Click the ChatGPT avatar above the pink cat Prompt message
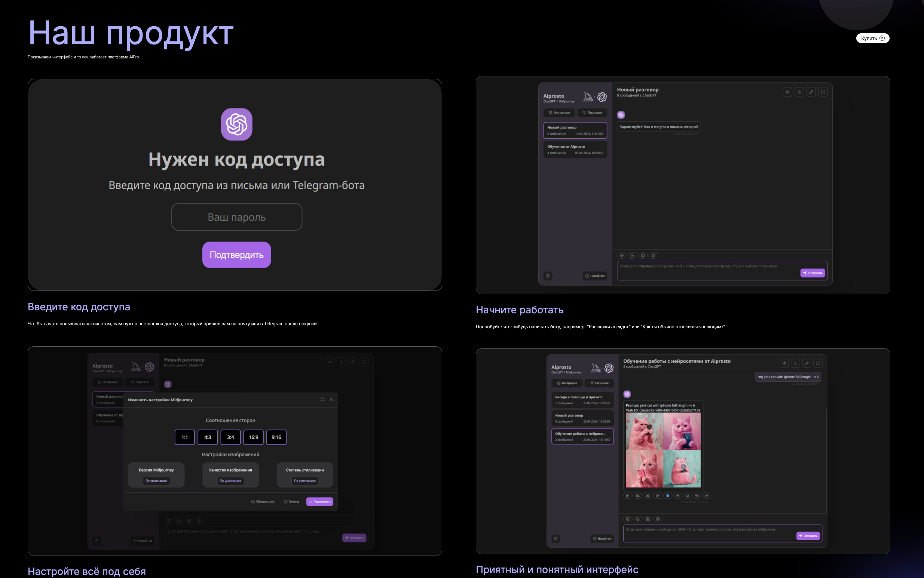This screenshot has width=924, height=578. tap(627, 394)
